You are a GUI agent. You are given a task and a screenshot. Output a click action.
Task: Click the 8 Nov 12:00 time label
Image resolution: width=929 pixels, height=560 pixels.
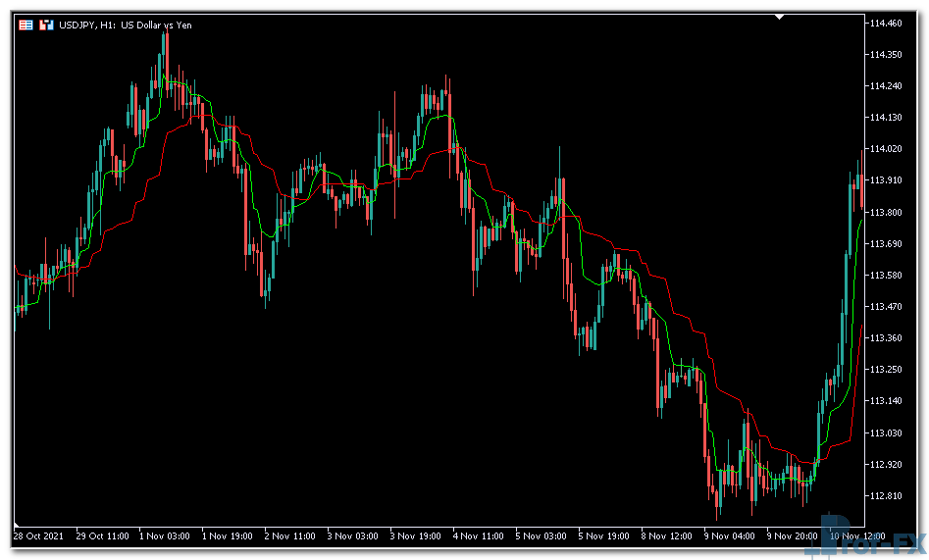pyautogui.click(x=668, y=535)
